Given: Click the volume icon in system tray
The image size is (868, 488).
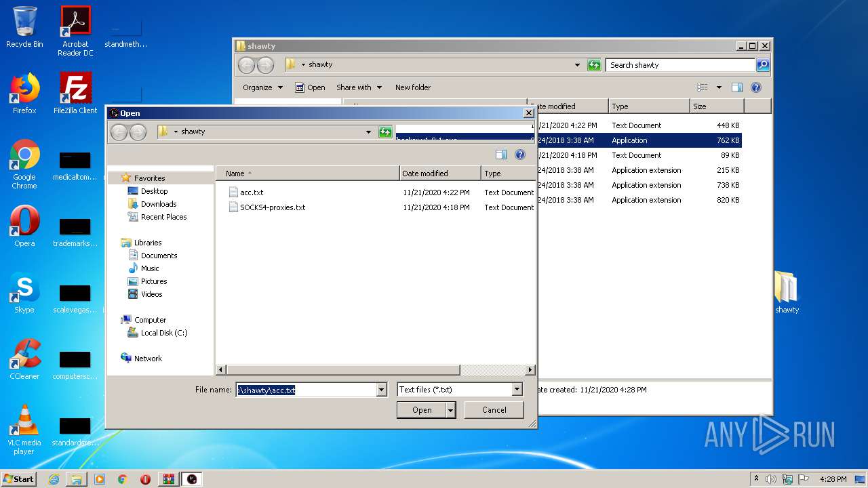Looking at the screenshot, I should coord(771,479).
